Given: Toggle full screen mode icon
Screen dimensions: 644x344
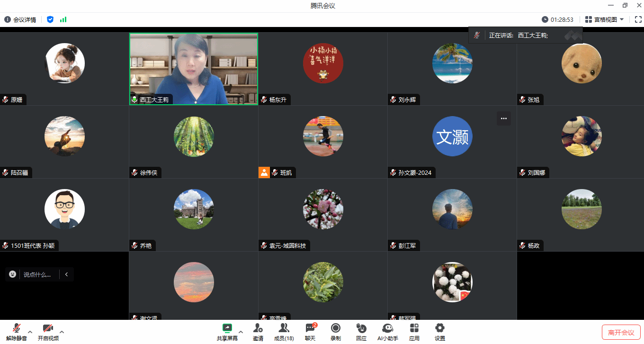Looking at the screenshot, I should click(638, 19).
